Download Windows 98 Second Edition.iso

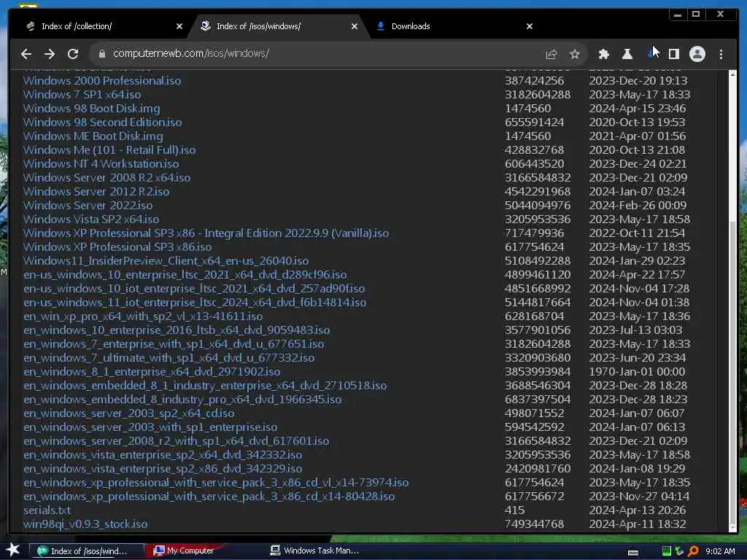tap(102, 122)
